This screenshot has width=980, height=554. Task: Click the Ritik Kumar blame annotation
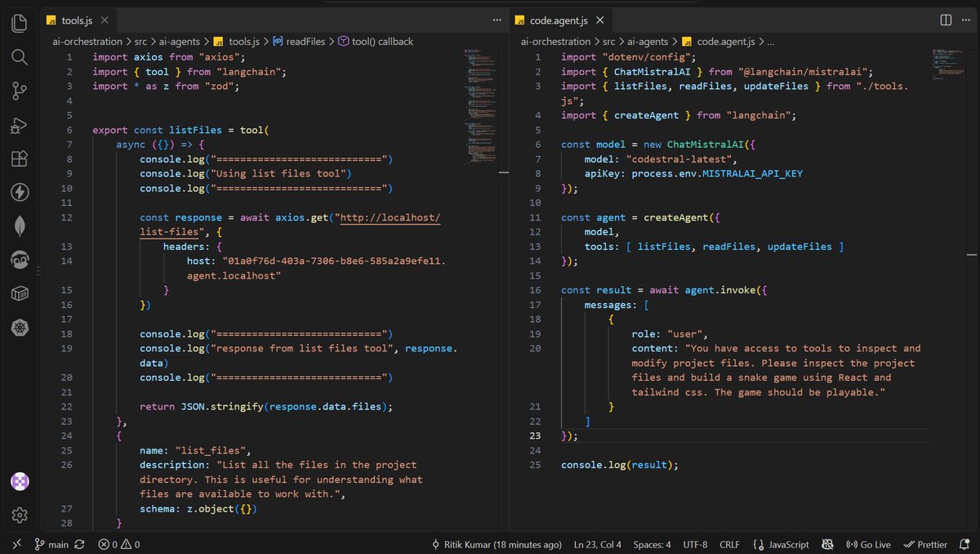(x=497, y=544)
